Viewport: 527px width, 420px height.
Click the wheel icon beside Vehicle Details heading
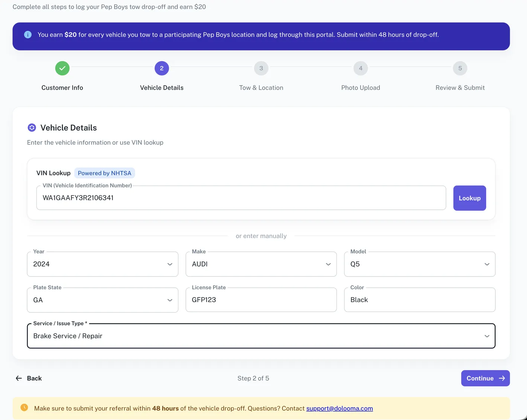pos(32,128)
